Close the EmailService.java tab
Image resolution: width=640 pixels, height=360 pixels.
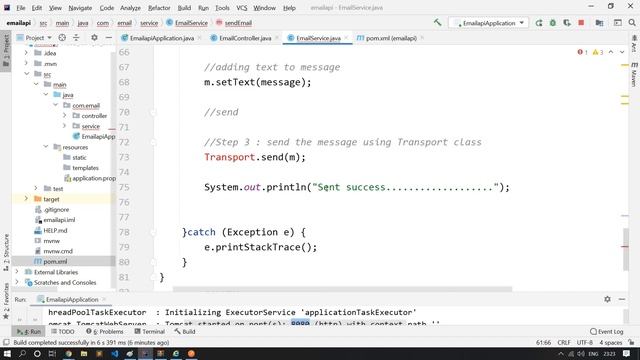coord(346,38)
